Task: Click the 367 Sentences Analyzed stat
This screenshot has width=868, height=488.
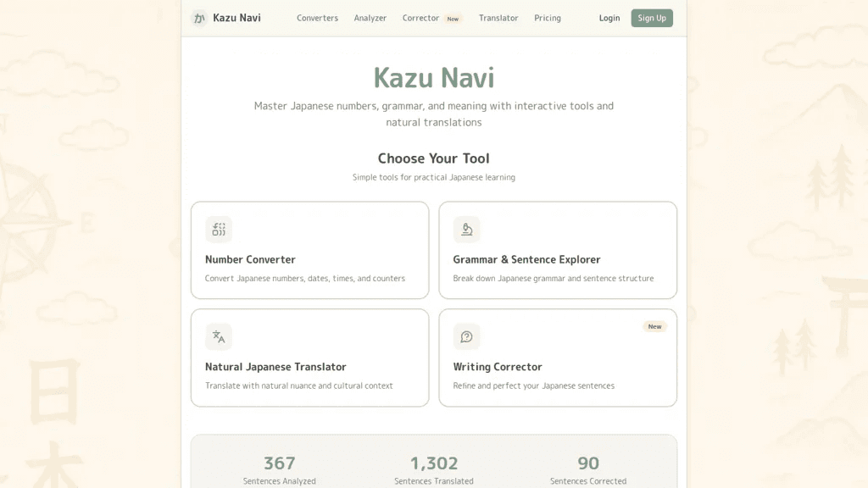Action: coord(280,470)
